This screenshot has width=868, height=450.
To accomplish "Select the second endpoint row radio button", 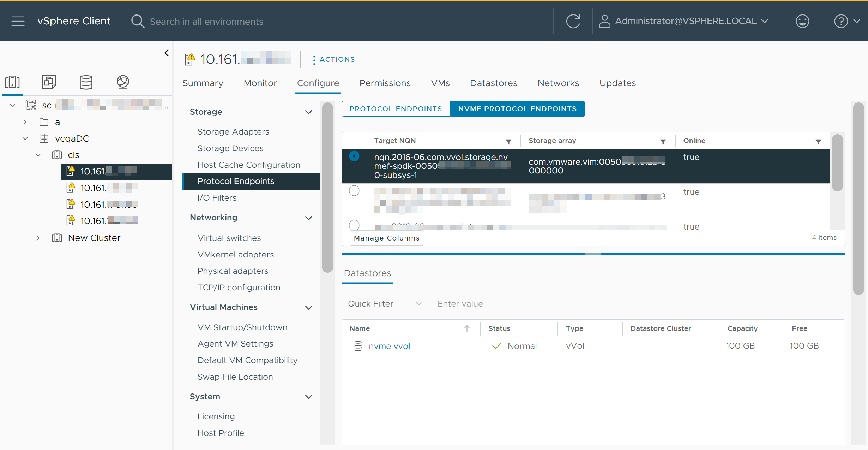I will coord(354,191).
